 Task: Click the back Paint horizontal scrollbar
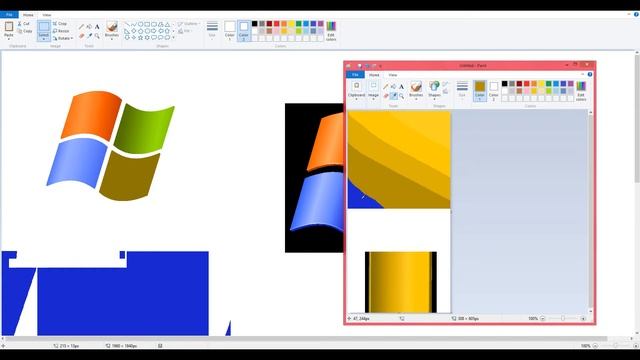(306, 339)
